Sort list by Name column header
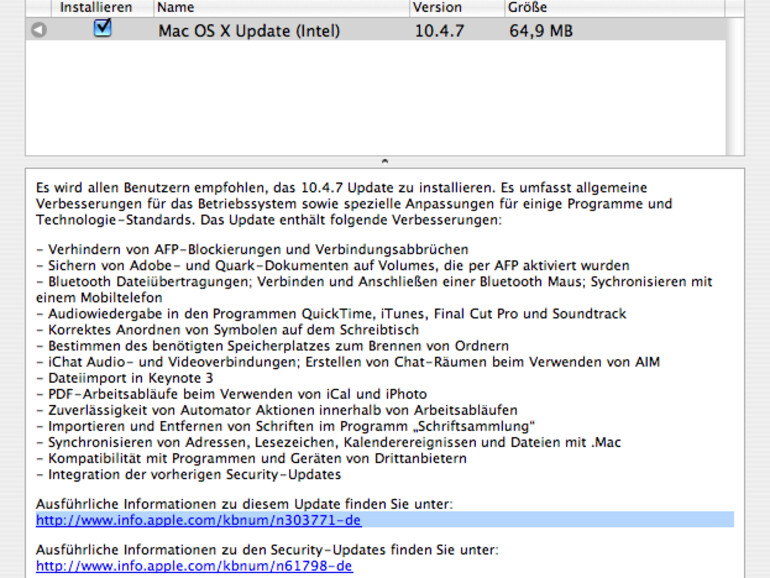Image resolution: width=770 pixels, height=578 pixels. pos(278,8)
